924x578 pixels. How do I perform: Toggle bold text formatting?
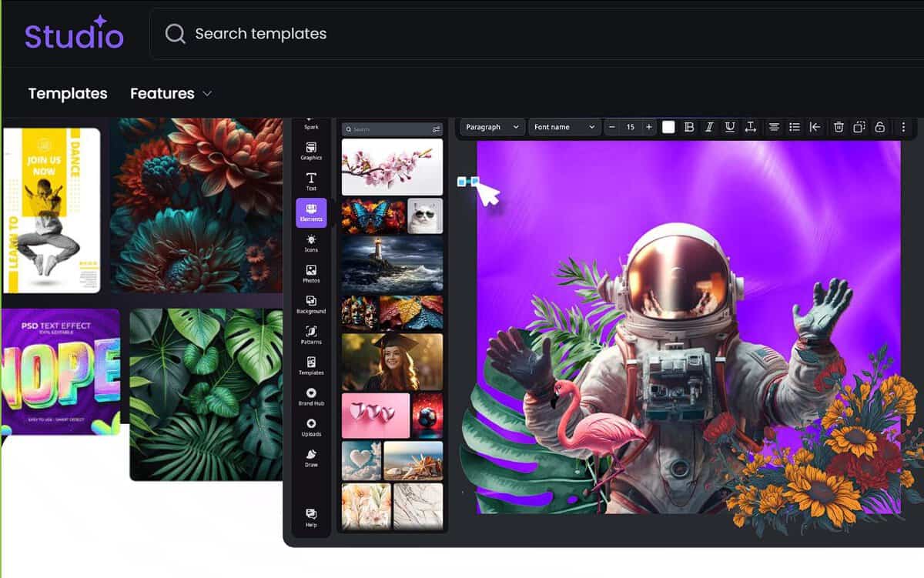tap(689, 127)
